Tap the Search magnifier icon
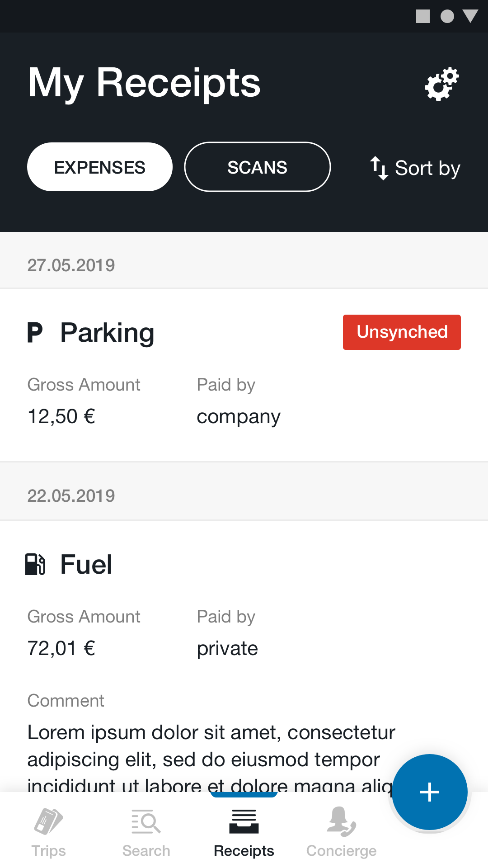Viewport: 488px width, 868px height. pos(146,821)
